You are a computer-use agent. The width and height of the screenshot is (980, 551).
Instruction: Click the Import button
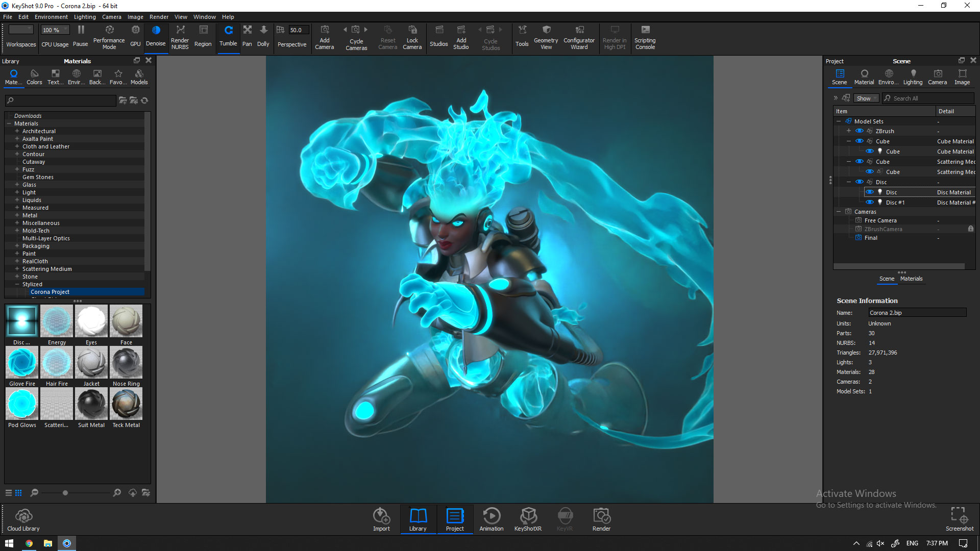[x=381, y=519]
